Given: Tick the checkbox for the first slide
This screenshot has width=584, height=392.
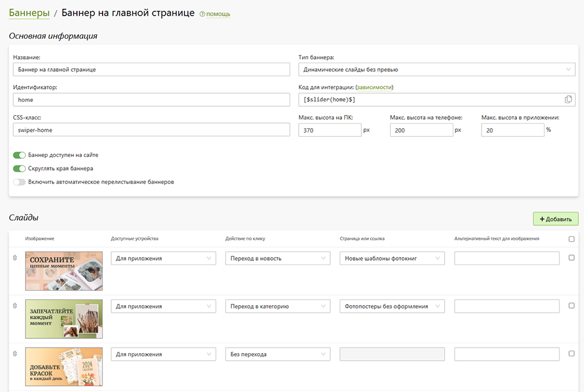Looking at the screenshot, I should click(x=571, y=258).
